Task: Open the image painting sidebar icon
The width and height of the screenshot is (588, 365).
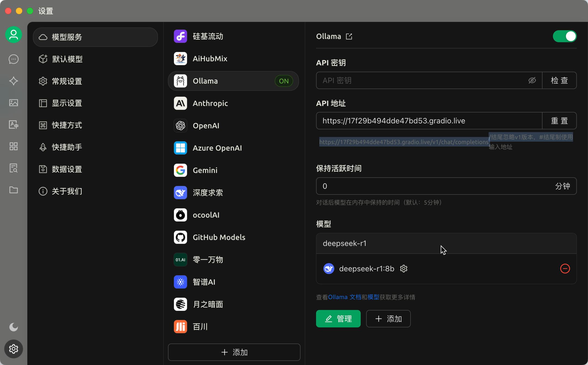Action: [x=14, y=103]
